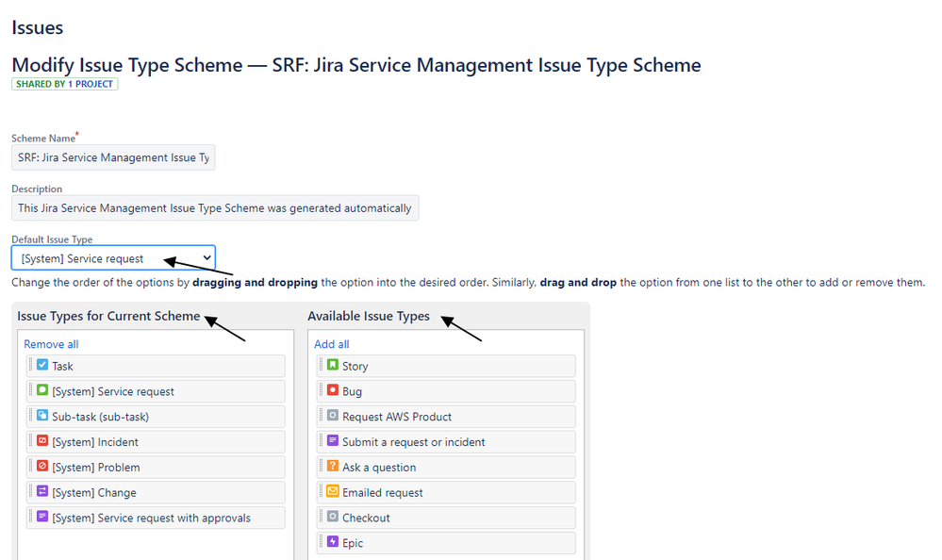Click the red Bug icon
Image resolution: width=942 pixels, height=560 pixels.
click(x=332, y=390)
